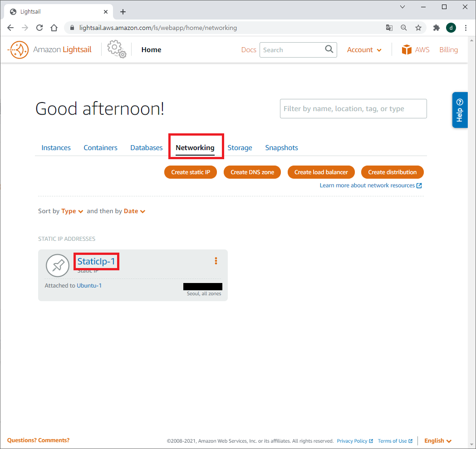Bookmark the page with the star icon
This screenshot has height=449, width=476.
[x=418, y=28]
